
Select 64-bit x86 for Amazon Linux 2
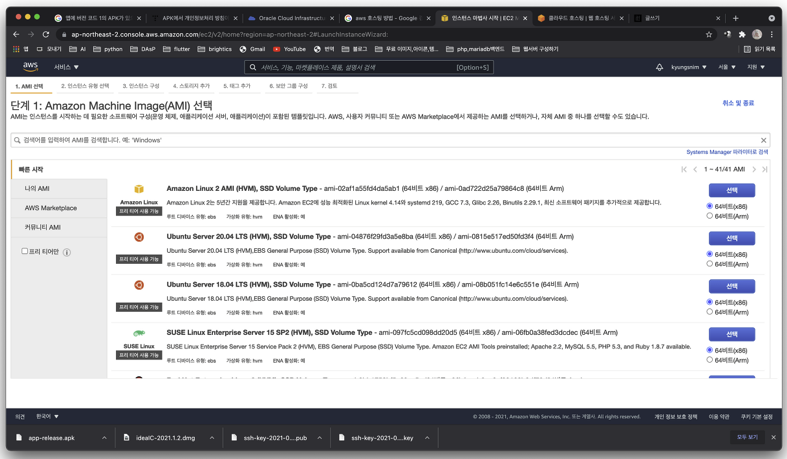709,206
